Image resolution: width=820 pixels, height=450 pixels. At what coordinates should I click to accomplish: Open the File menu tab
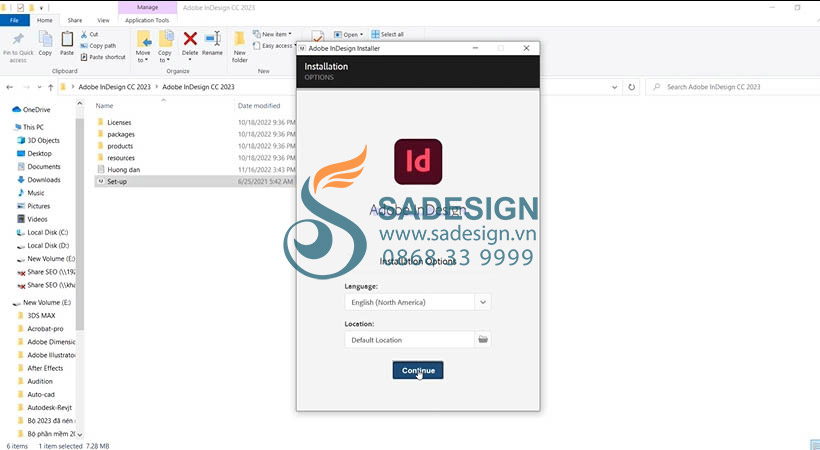[14, 20]
